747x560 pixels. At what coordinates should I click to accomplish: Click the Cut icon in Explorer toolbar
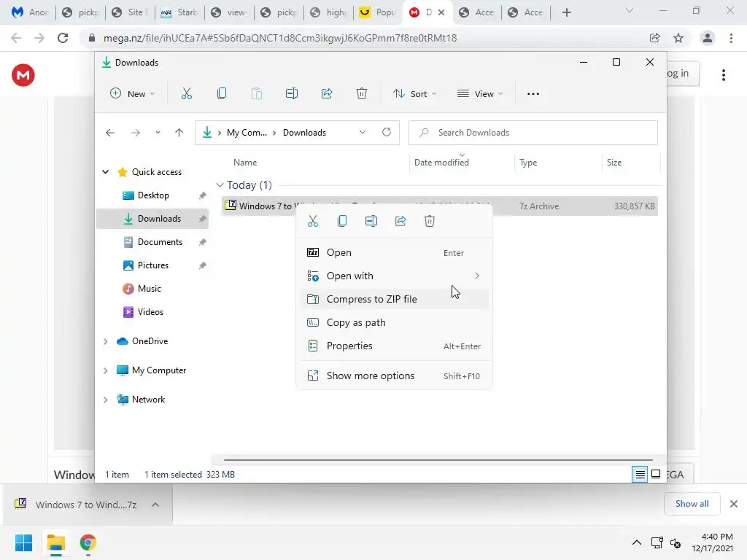point(186,94)
